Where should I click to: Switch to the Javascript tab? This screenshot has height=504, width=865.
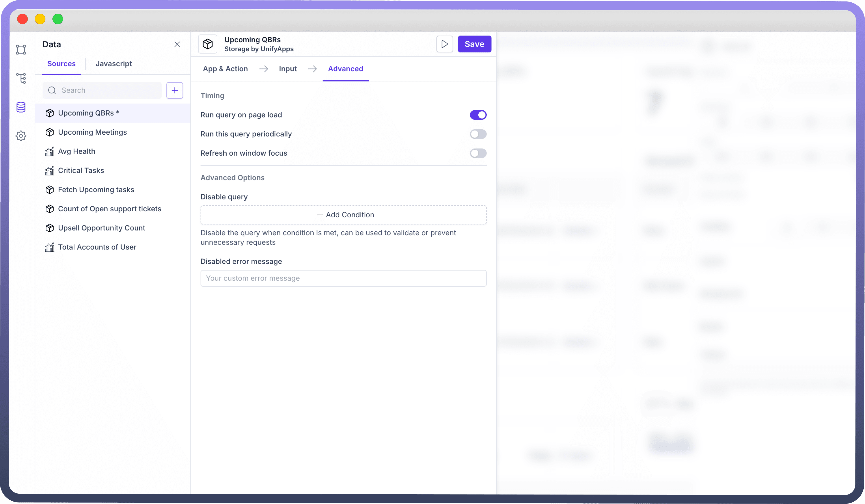click(x=114, y=63)
